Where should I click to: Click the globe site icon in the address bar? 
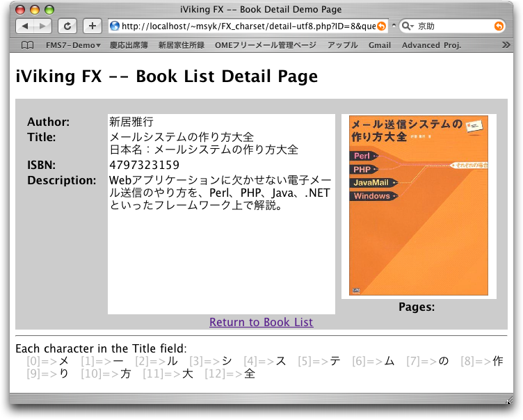[115, 26]
